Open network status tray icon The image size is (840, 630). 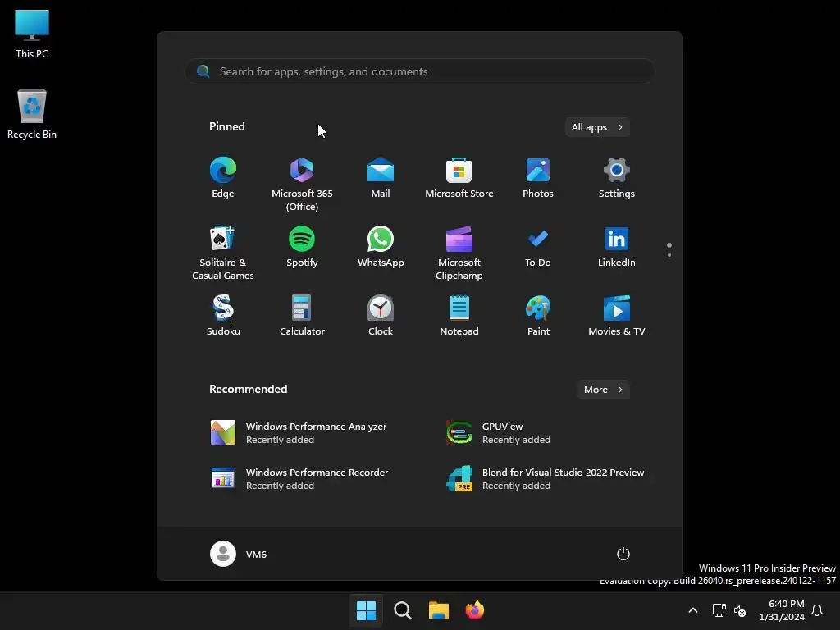tap(719, 610)
